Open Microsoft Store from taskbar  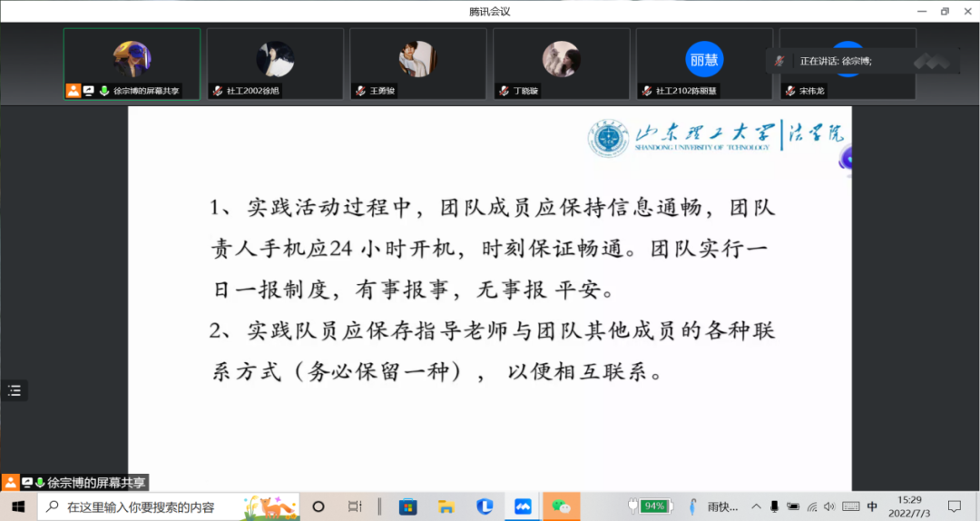coord(407,506)
